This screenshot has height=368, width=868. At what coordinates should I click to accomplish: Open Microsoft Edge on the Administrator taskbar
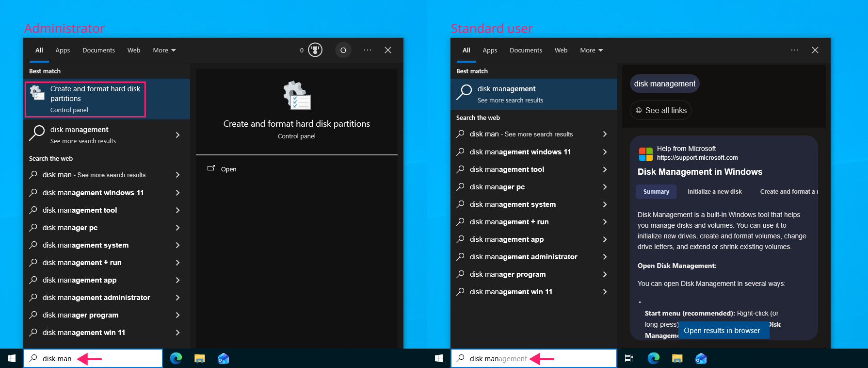[x=176, y=358]
